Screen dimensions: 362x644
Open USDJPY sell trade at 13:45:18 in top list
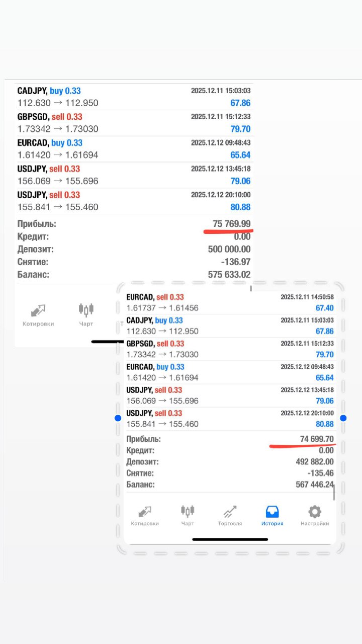click(x=134, y=175)
